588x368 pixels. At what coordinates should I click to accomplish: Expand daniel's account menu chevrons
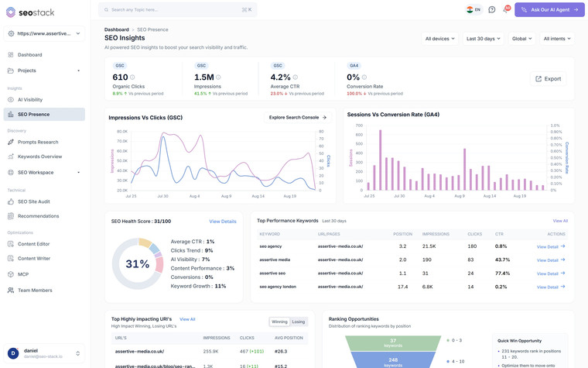click(x=77, y=353)
